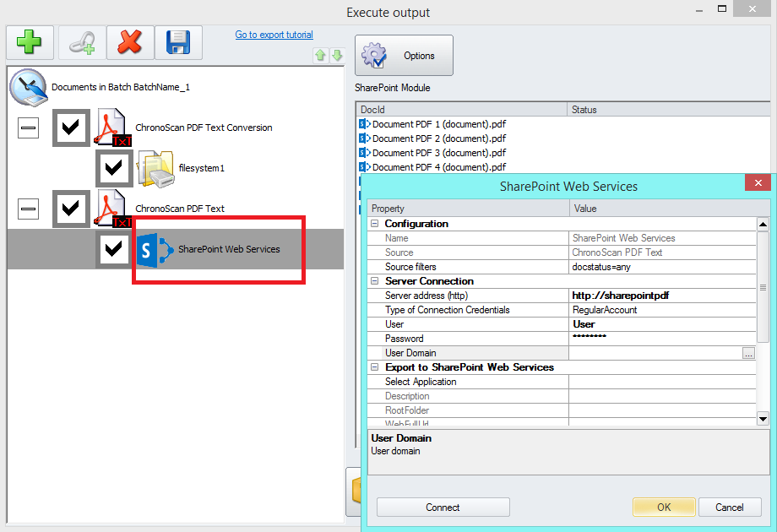This screenshot has width=777, height=532.
Task: Click SharePoint icon beside Document PDF 2
Action: [365, 138]
